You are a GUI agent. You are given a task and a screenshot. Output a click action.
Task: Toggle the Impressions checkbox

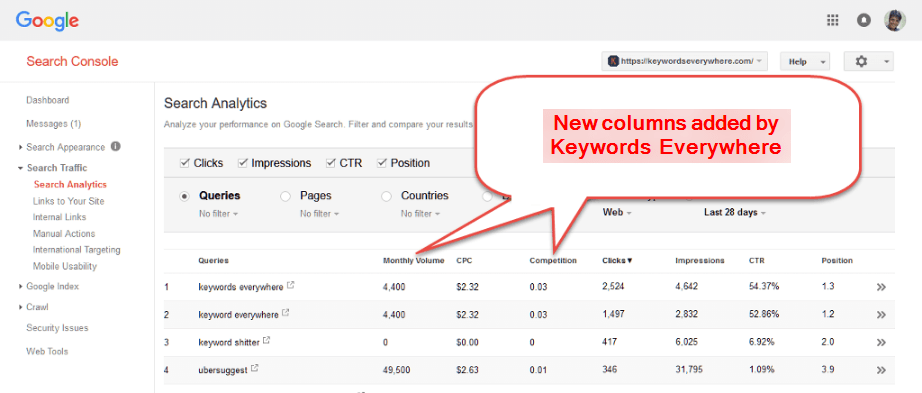(242, 163)
